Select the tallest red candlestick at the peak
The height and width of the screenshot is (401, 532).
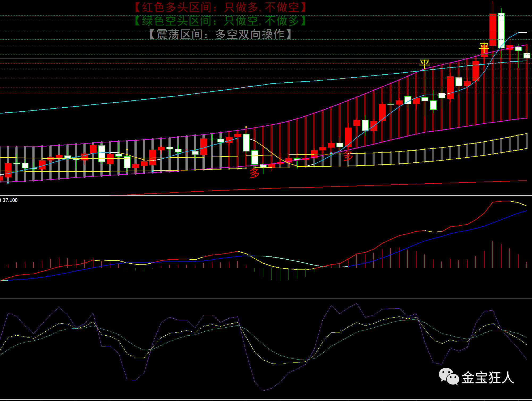coord(493,29)
